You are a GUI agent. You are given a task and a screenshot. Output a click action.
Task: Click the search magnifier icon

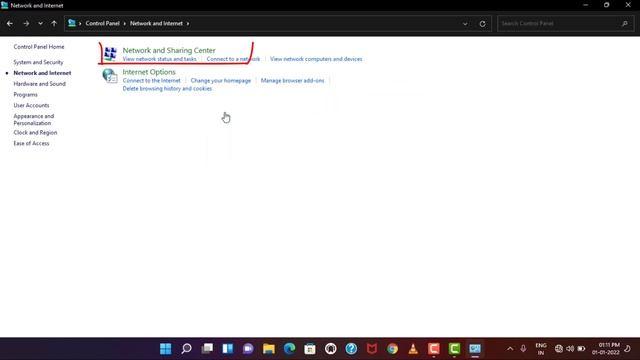tap(624, 24)
